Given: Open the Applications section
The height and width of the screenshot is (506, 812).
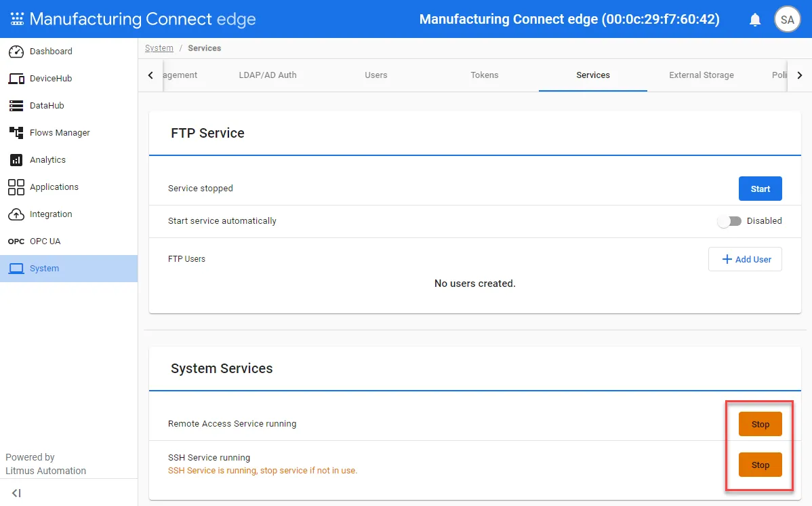Looking at the screenshot, I should pos(69,187).
